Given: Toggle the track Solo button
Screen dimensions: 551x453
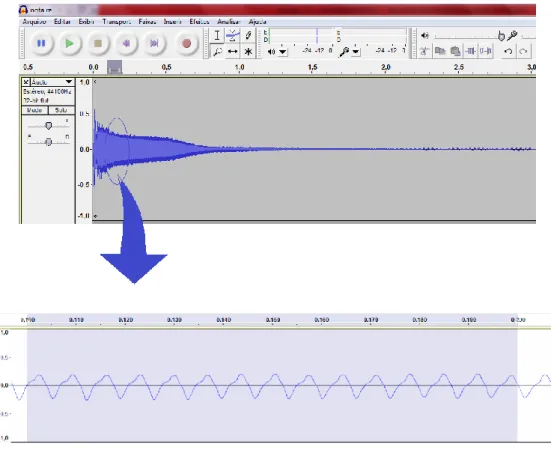Looking at the screenshot, I should pyautogui.click(x=61, y=110).
